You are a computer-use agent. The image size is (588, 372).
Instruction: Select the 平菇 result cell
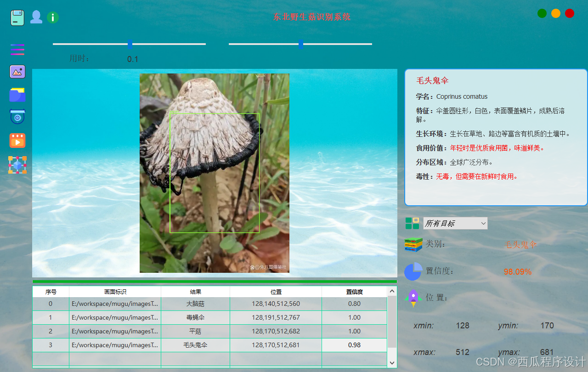196,331
